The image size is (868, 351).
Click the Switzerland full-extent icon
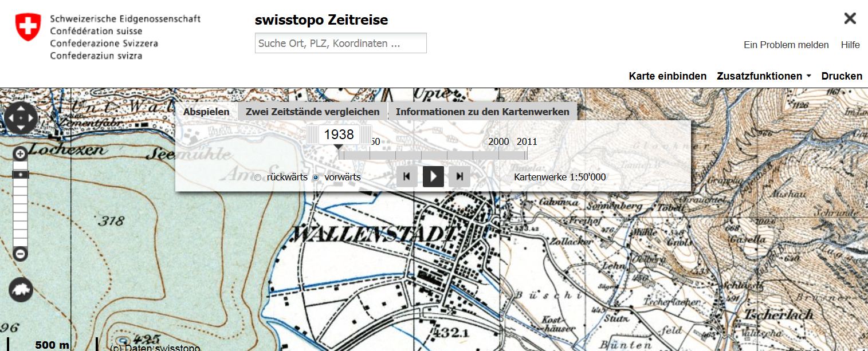pos(21,290)
